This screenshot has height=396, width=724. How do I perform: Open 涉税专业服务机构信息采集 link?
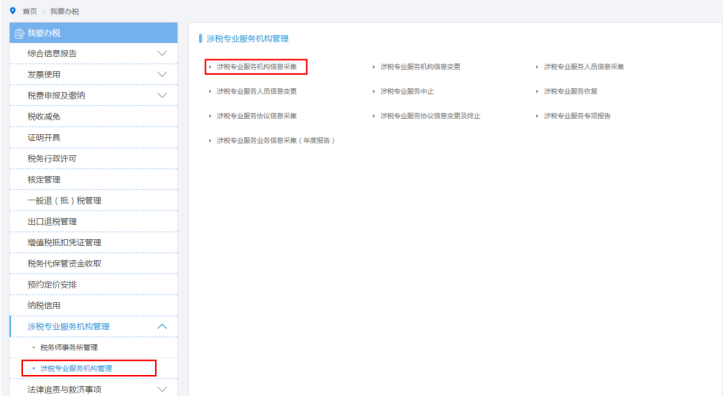257,67
